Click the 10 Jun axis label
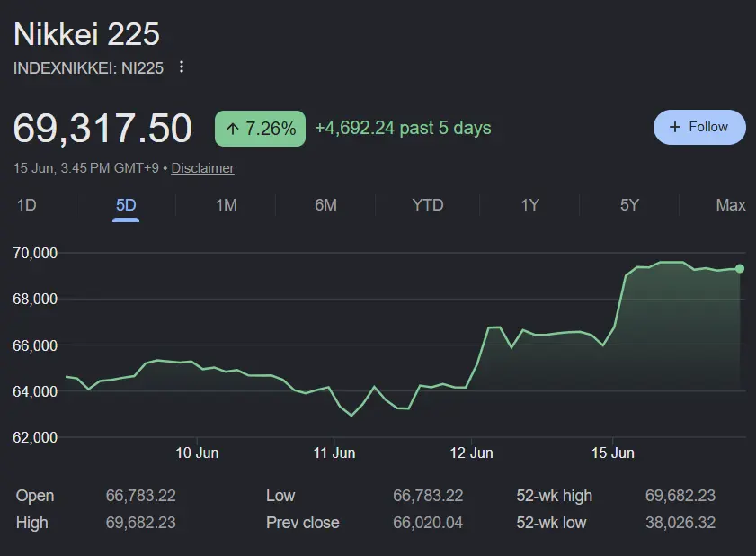756x556 pixels. pos(197,453)
